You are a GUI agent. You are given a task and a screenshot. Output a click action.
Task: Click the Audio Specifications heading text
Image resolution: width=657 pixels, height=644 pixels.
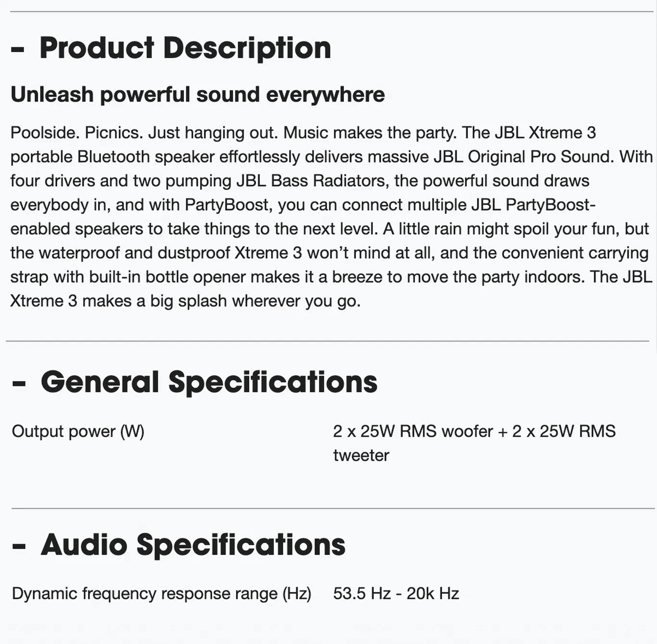coord(193,545)
